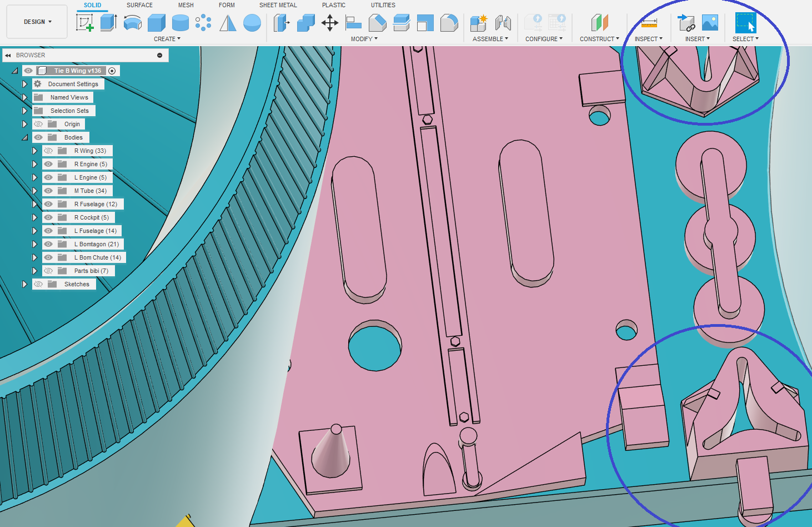Hide the R Engine body group
Image resolution: width=812 pixels, height=527 pixels.
(48, 164)
